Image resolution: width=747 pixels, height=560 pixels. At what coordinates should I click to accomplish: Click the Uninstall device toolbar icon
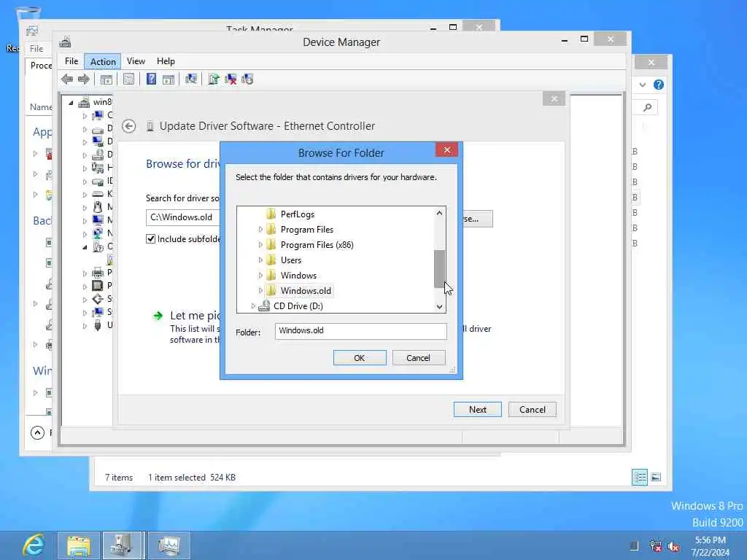(x=231, y=79)
